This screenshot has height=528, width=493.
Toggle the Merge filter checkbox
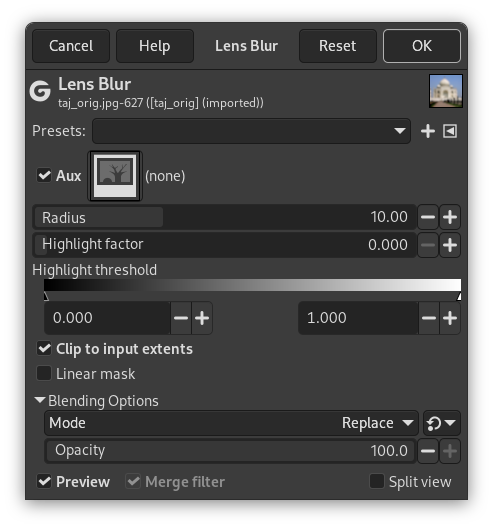point(133,481)
